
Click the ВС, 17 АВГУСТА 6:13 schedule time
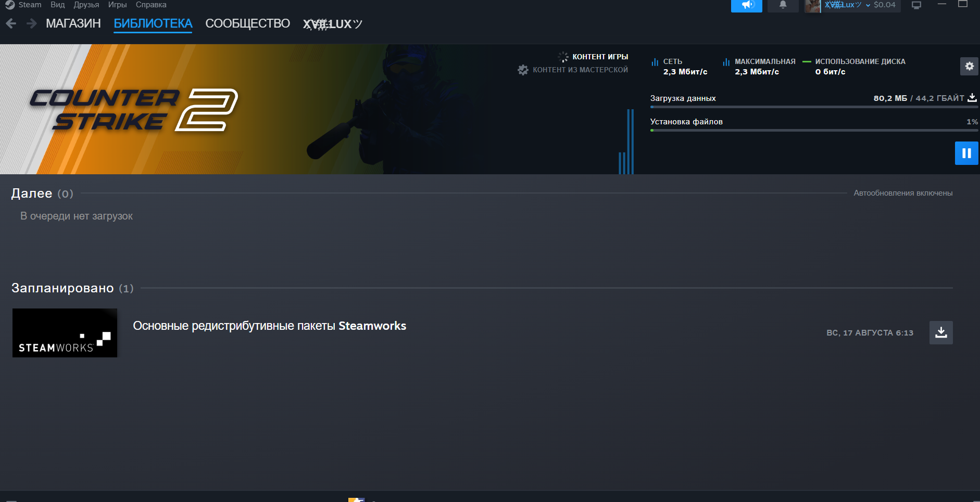coord(870,333)
